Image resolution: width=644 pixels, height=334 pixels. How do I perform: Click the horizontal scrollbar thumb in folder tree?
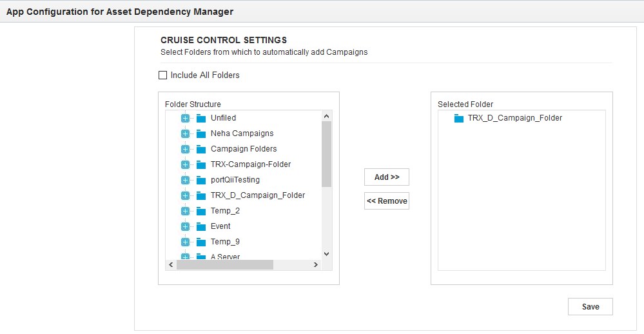coord(224,265)
